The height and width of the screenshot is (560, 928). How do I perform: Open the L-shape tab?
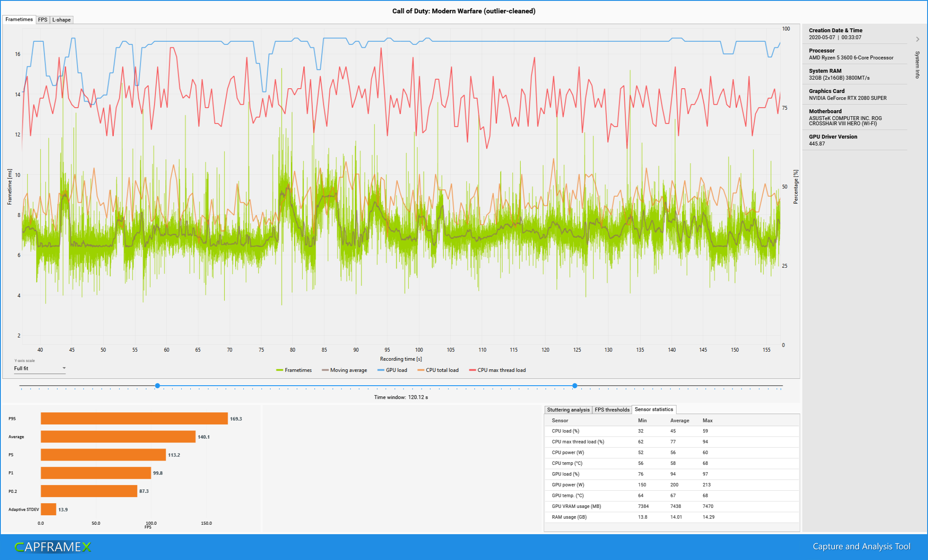click(x=61, y=20)
